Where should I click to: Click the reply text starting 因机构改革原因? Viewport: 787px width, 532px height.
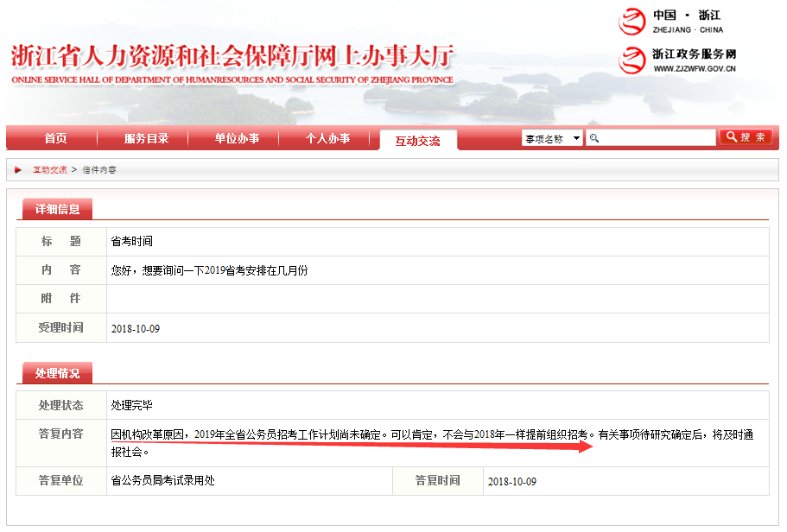click(x=432, y=443)
